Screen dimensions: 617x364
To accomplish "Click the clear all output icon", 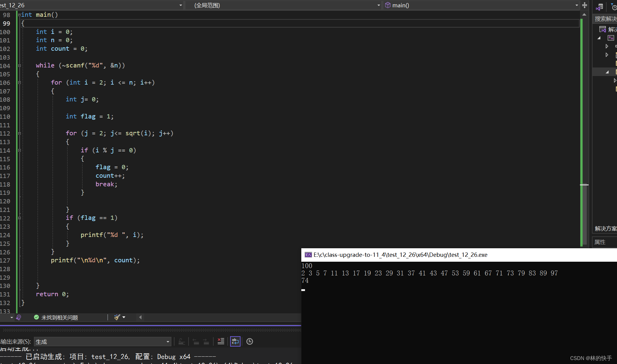I will [x=221, y=341].
